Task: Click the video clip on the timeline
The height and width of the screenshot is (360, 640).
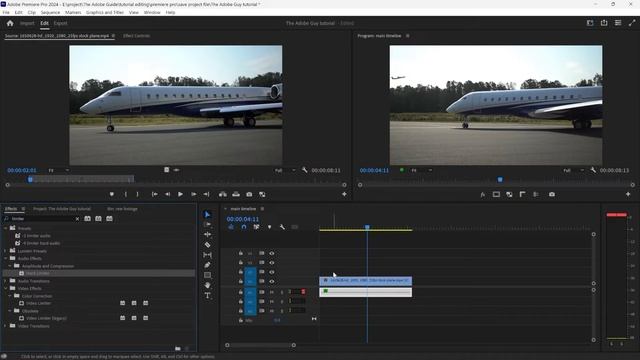Action: (x=365, y=281)
